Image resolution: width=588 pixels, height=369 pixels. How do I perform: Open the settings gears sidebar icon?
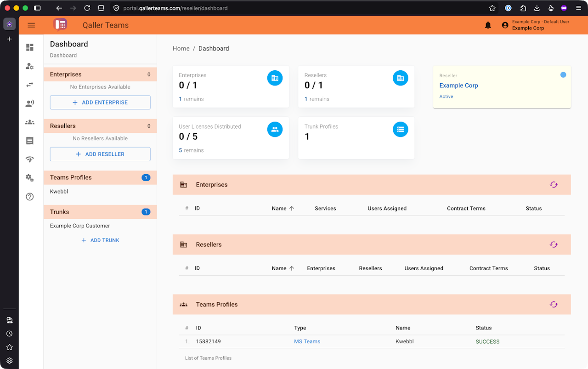(x=30, y=178)
